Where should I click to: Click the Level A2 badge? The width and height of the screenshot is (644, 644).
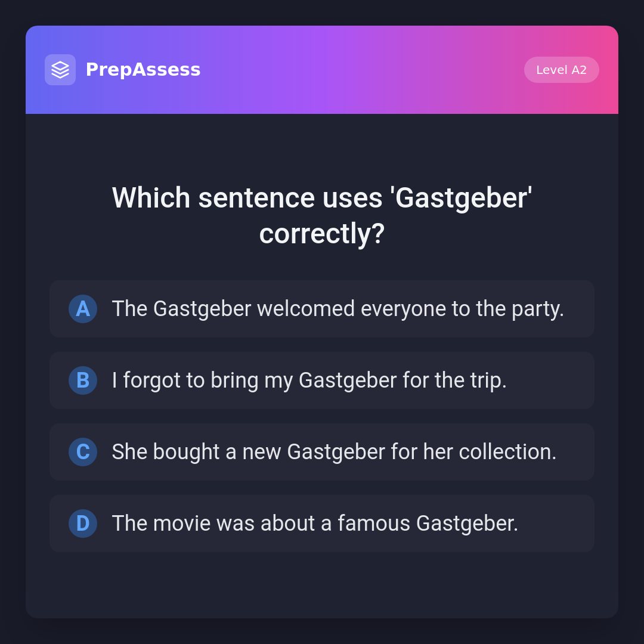click(x=561, y=70)
